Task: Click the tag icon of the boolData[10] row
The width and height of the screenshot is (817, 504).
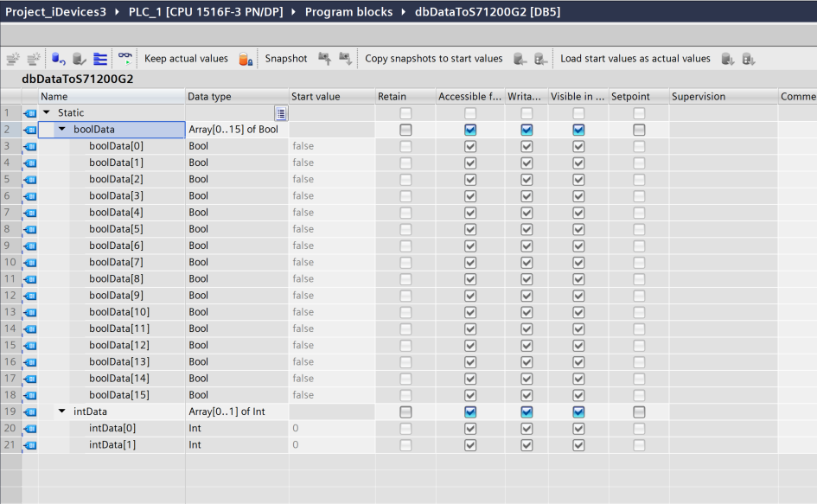Action: (x=30, y=312)
